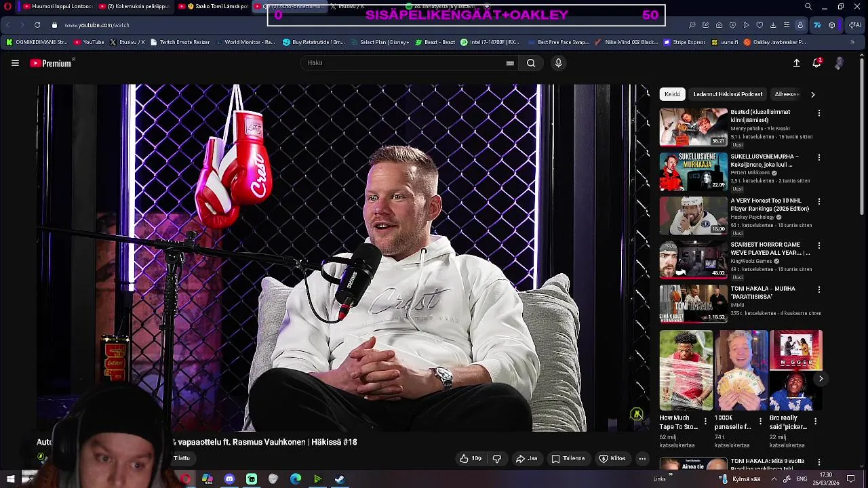Open browser tab search magnifier
Viewport: 868px width, 488px height.
(x=808, y=6)
